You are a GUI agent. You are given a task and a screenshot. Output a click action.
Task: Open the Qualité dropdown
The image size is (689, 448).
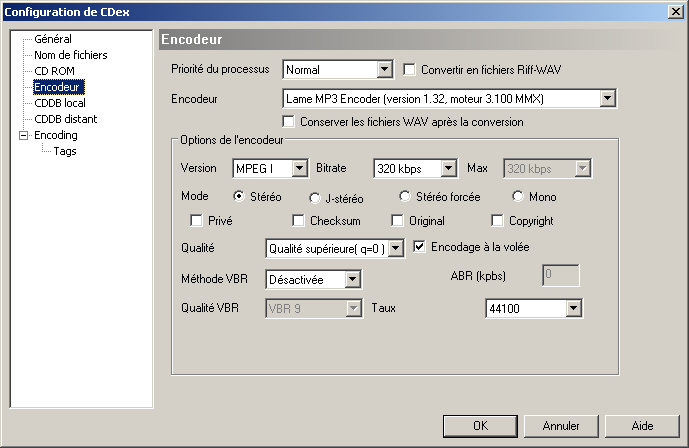(x=335, y=249)
